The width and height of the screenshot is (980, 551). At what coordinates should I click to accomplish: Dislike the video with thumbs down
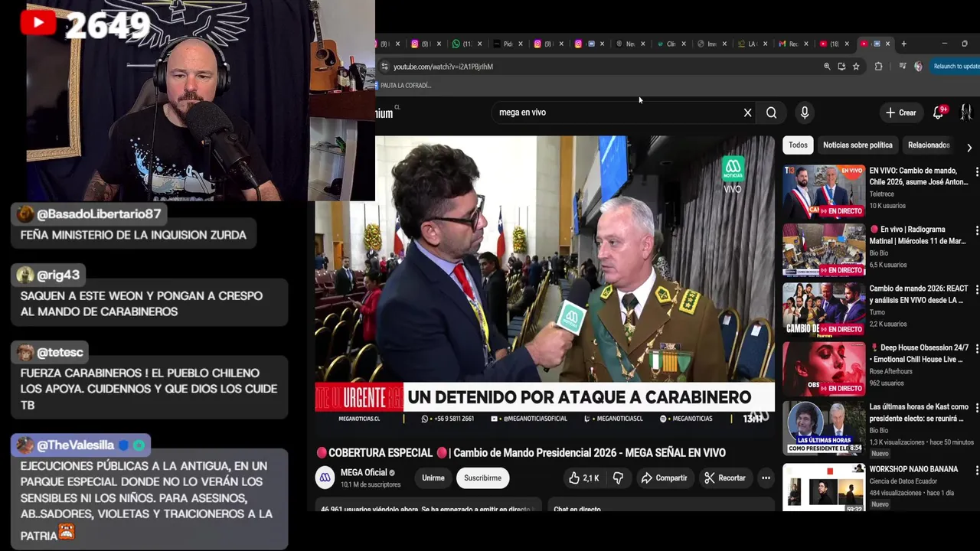(x=618, y=478)
